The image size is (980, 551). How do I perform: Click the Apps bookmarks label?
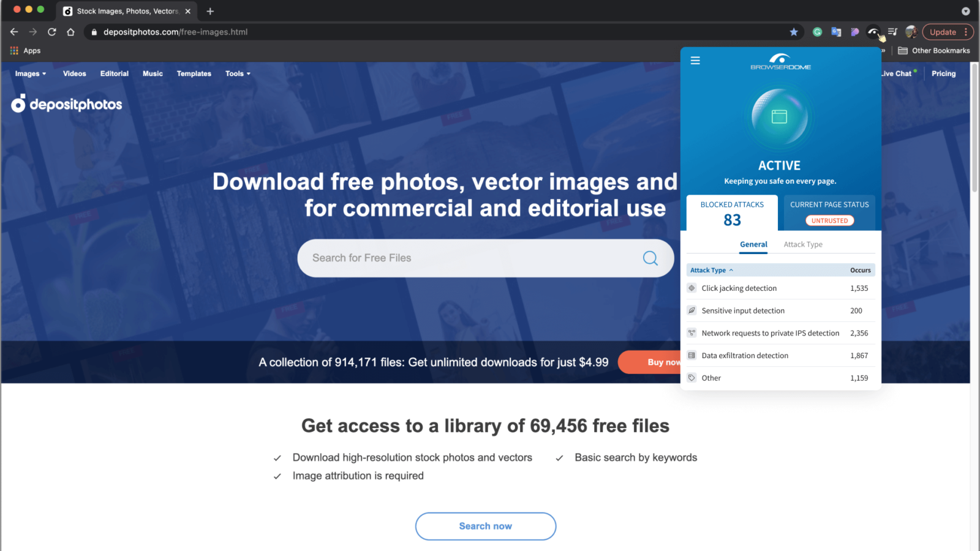pyautogui.click(x=32, y=51)
